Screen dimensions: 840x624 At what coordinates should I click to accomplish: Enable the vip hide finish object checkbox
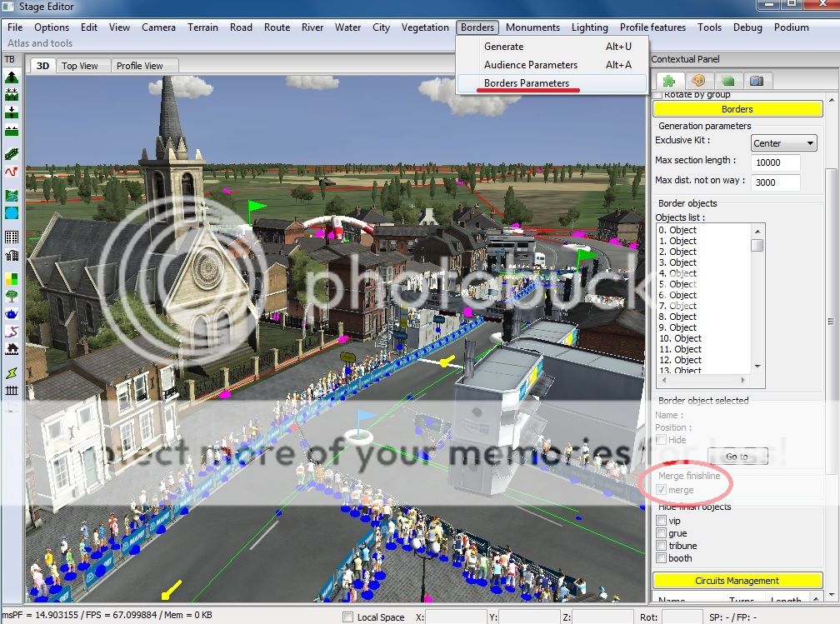coord(661,521)
